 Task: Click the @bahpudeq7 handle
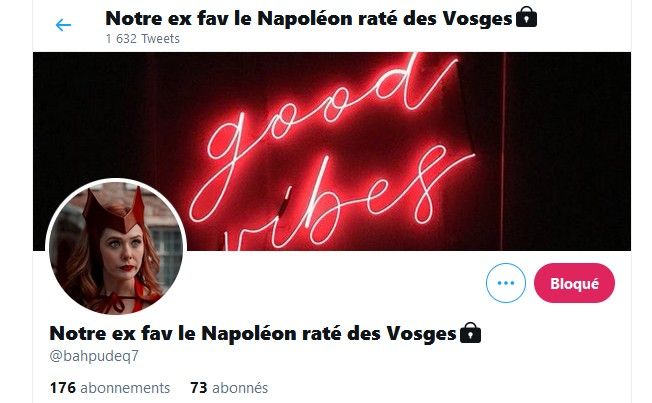coord(94,356)
